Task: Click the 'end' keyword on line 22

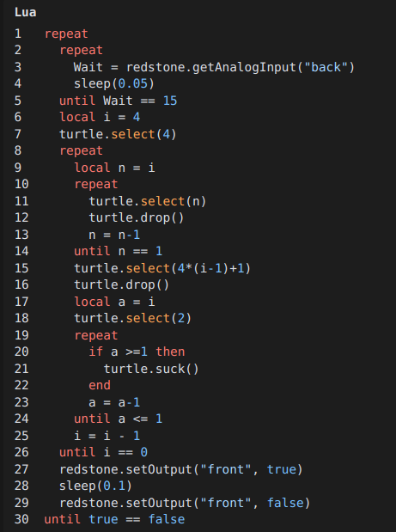Action: coord(100,385)
